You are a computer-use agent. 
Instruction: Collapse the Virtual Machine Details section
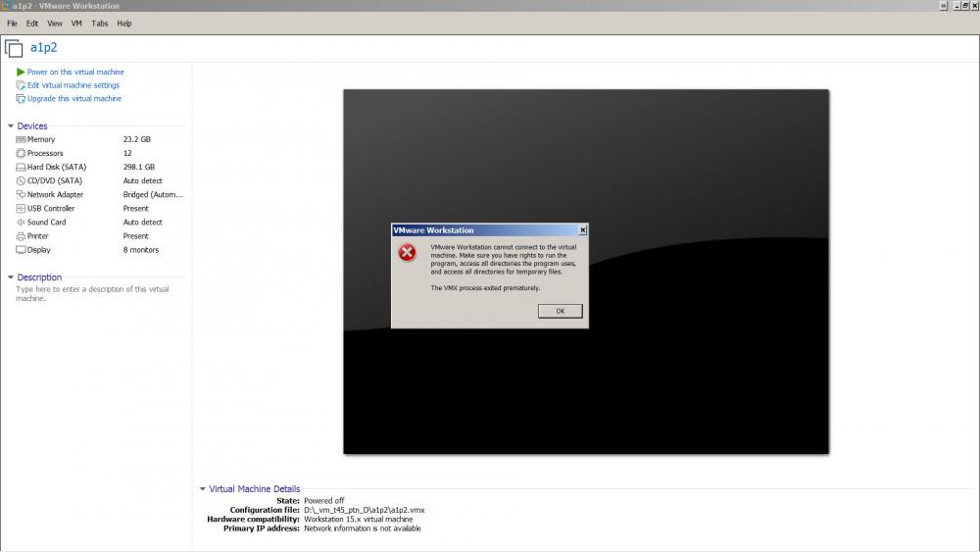(203, 489)
